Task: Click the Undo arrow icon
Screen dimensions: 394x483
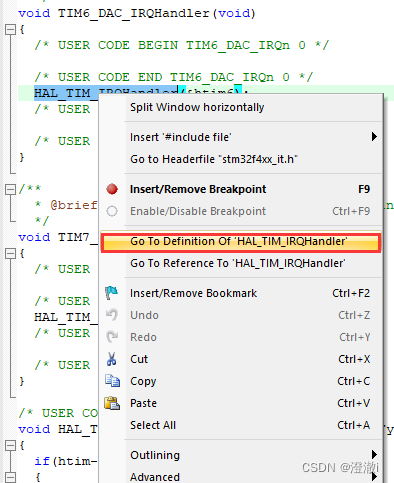Action: coord(112,315)
